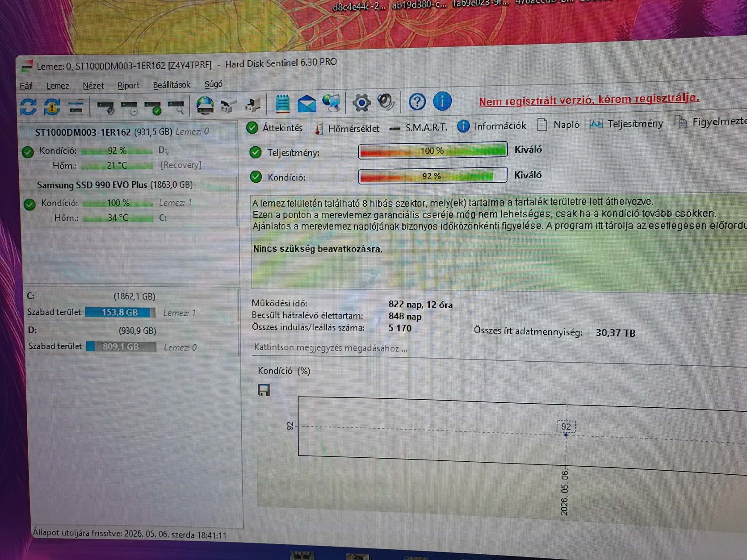
Task: Click the refresh with warning icon
Action: pos(52,107)
